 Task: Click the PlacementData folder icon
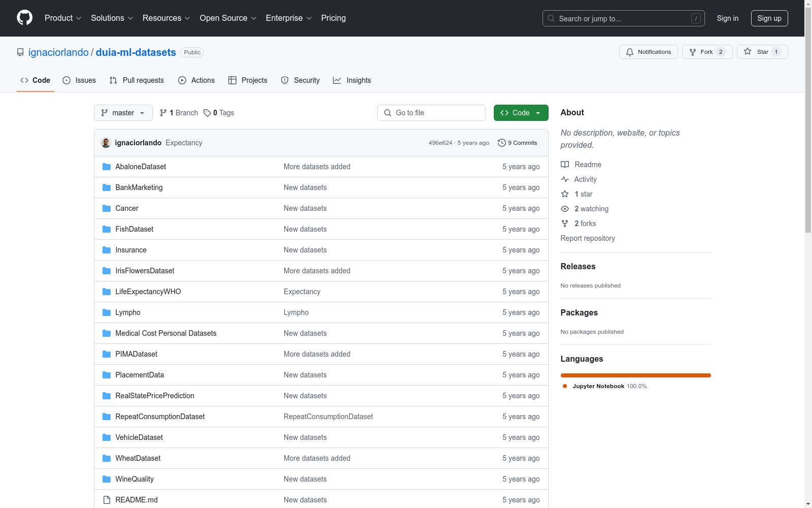click(107, 375)
